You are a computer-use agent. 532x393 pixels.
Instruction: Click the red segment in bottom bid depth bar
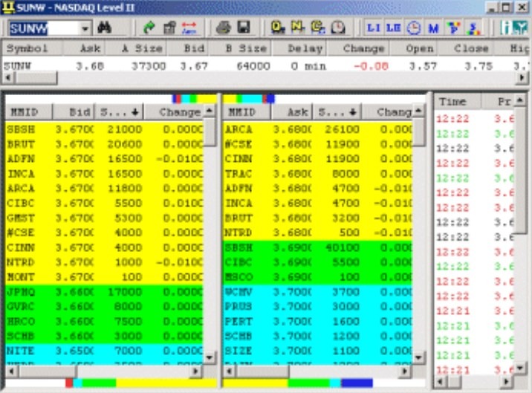[x=69, y=383]
